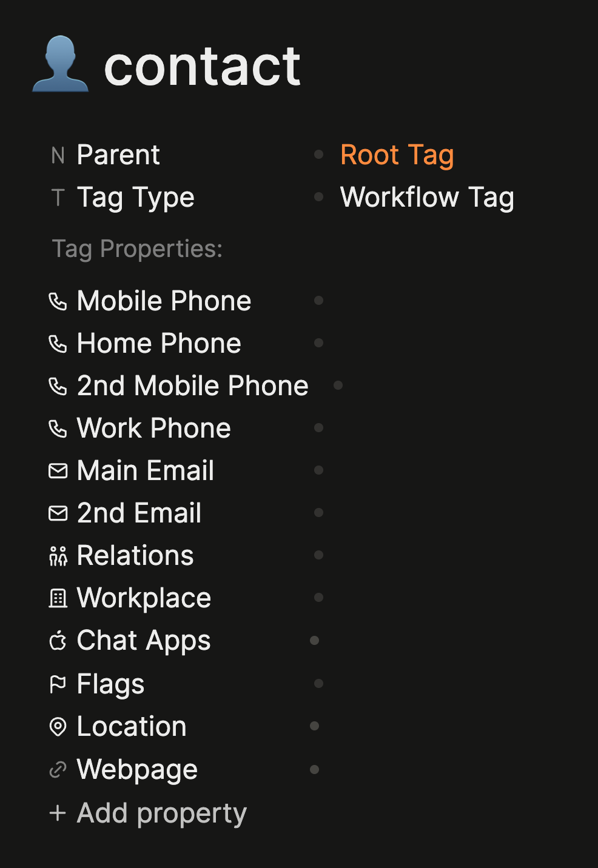Click the pin icon beside Location

58,727
